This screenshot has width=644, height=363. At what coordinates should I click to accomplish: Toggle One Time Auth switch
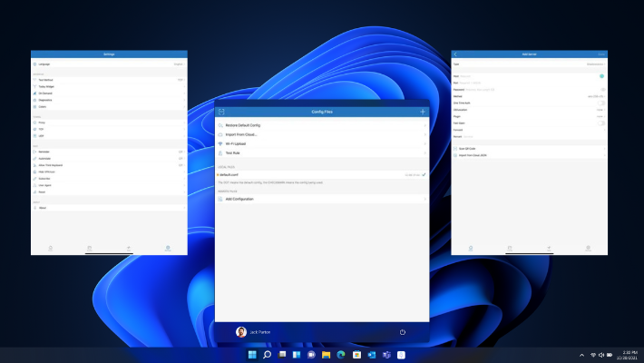click(x=601, y=103)
